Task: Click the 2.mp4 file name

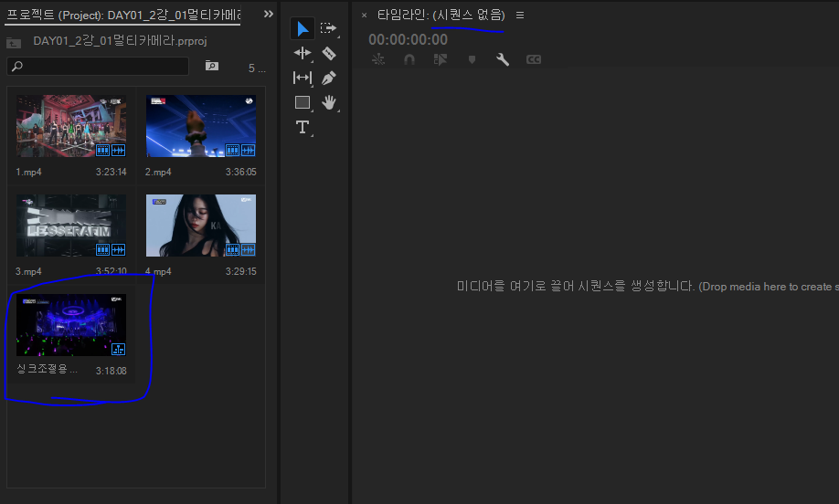Action: 158,172
